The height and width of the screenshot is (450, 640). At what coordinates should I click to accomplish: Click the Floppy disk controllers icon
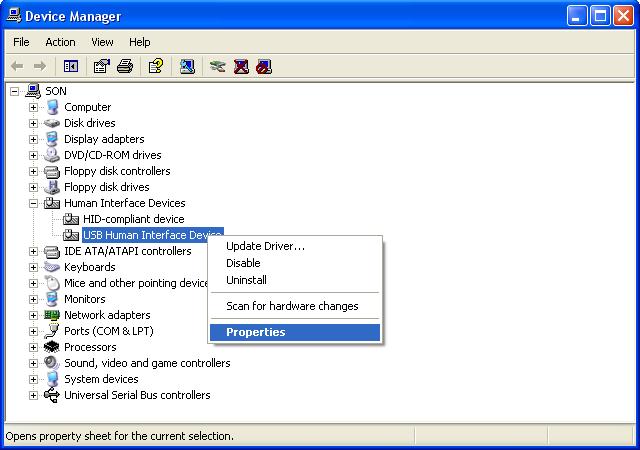[x=52, y=172]
